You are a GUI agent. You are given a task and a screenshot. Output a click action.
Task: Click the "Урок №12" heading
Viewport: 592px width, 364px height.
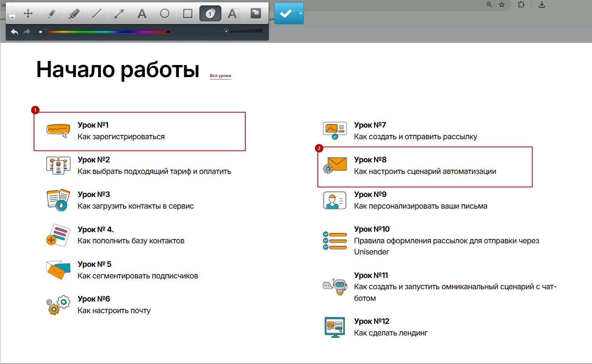pos(372,321)
